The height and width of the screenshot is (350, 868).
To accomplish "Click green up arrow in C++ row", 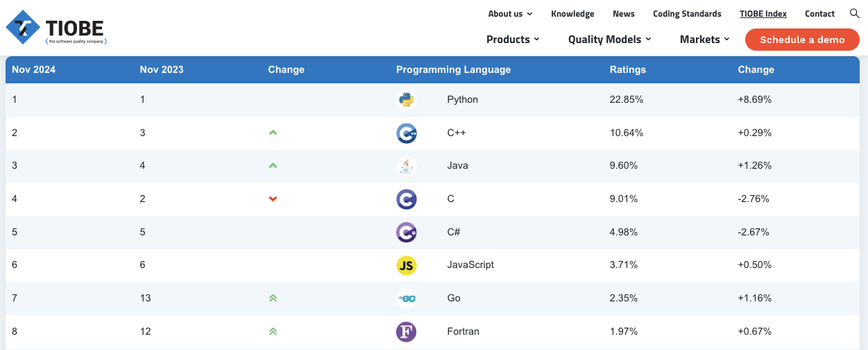I will click(273, 133).
